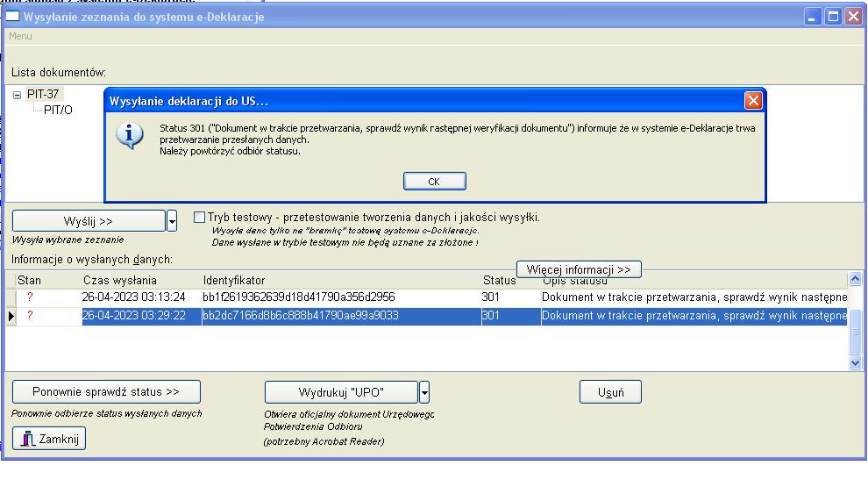Select PIT-37 in the document list
This screenshot has height=494, width=868.
[43, 94]
